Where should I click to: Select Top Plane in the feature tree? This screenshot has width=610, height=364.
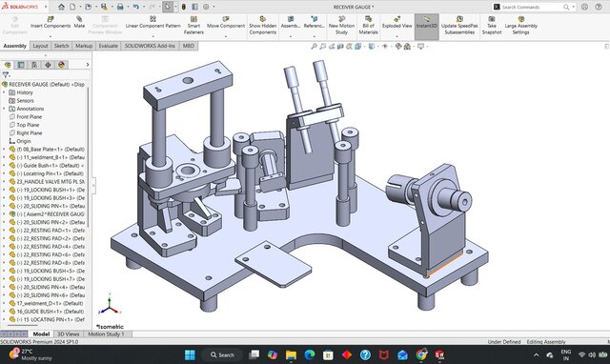point(28,125)
